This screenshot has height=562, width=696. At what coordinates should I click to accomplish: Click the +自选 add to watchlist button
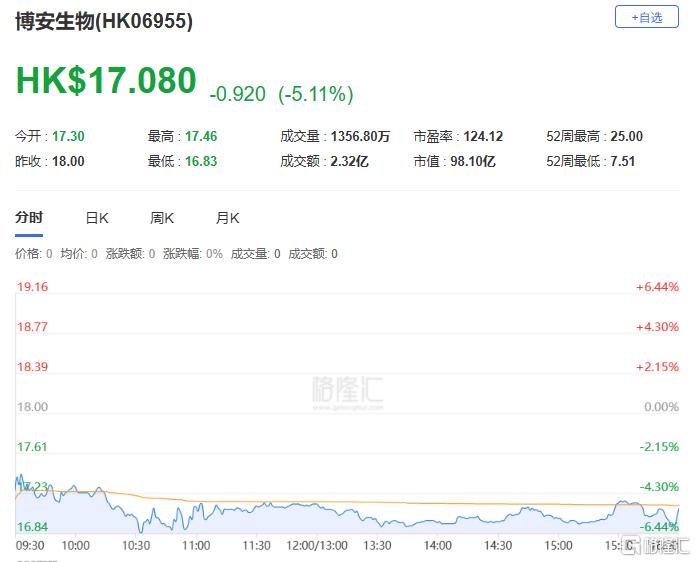(x=646, y=17)
